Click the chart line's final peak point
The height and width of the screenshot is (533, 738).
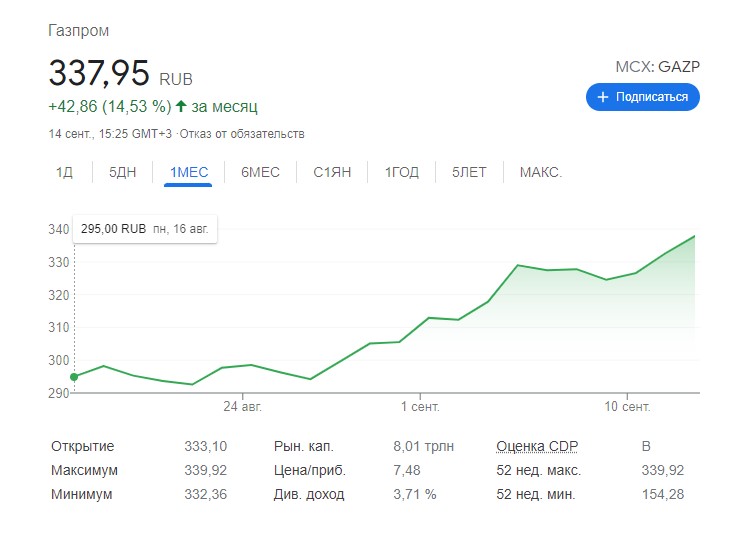pos(694,236)
